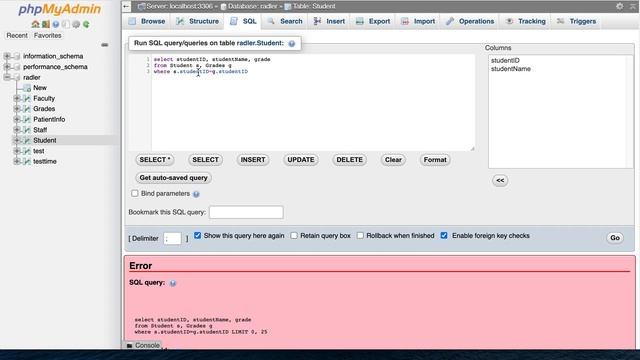Click help icon next to Bind parameters
The image size is (640, 360).
[196, 194]
